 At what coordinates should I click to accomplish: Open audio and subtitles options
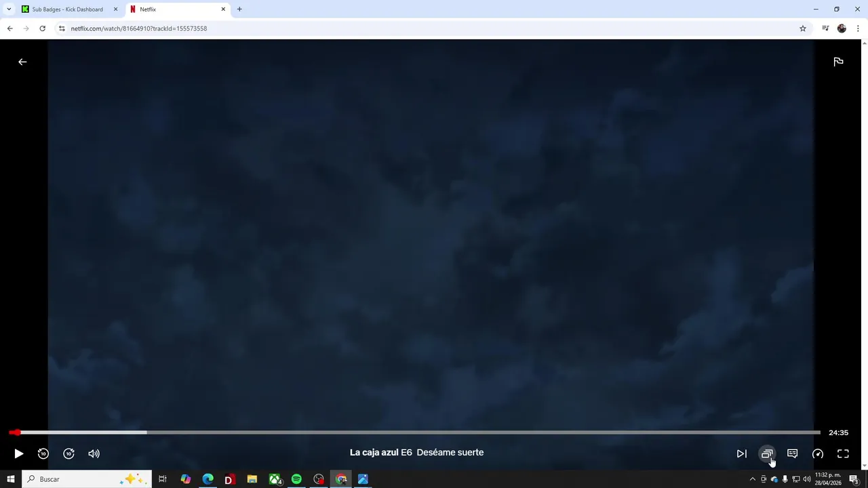(792, 453)
